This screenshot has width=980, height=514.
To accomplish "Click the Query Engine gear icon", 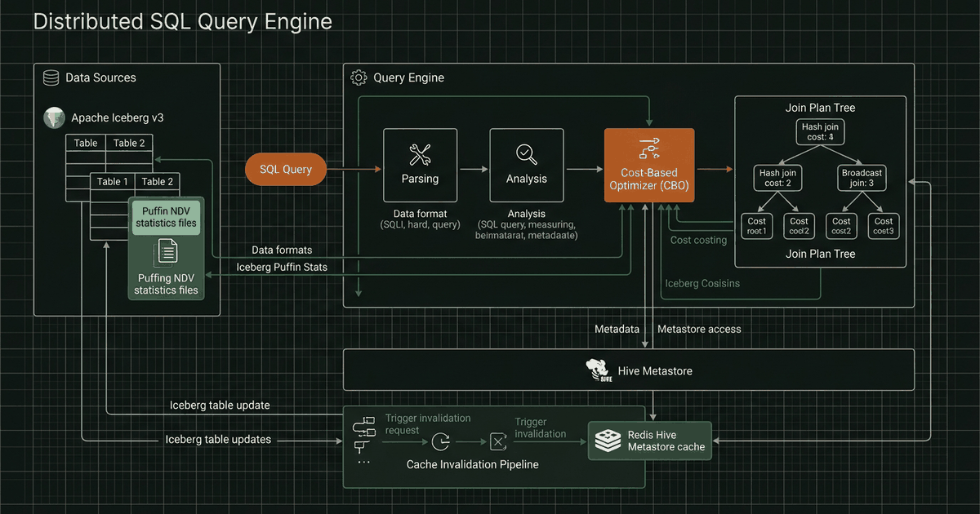I will click(x=358, y=78).
